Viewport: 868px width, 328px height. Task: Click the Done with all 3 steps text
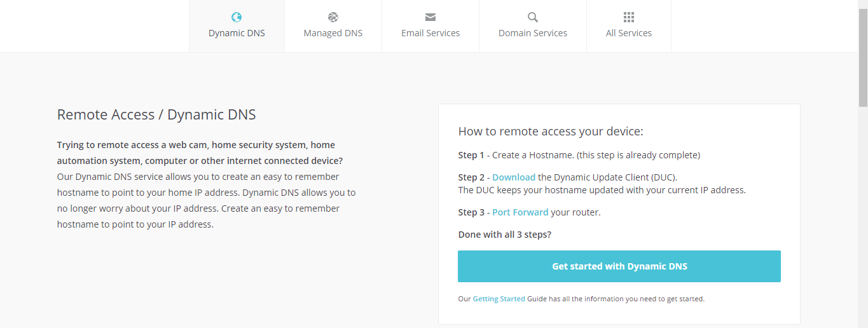pos(505,235)
